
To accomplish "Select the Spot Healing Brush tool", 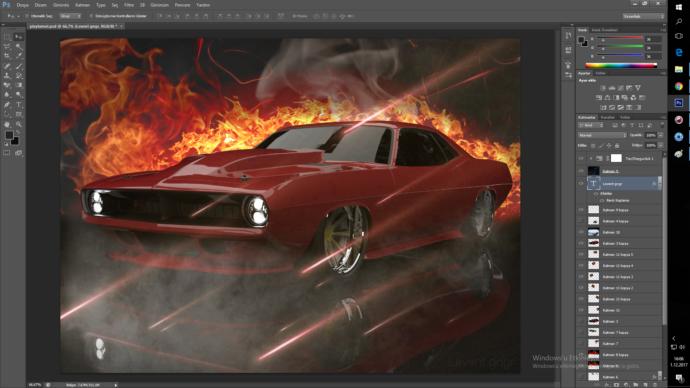I will point(7,67).
